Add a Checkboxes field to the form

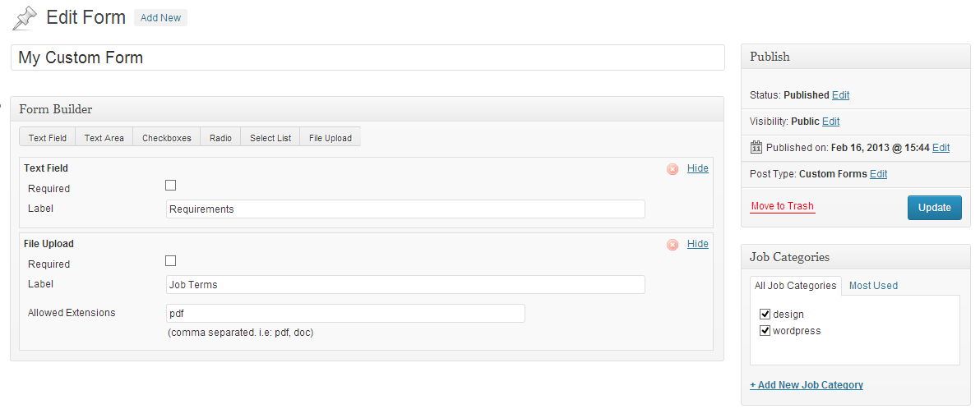[166, 138]
